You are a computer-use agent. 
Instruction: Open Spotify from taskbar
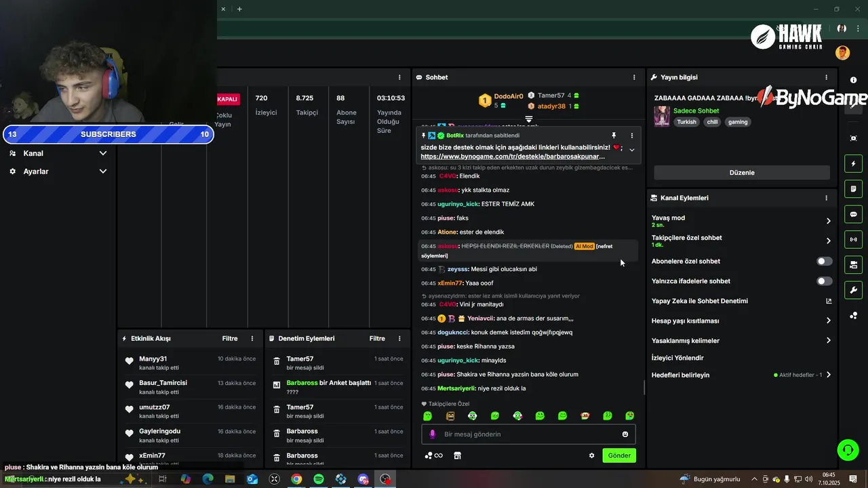(x=319, y=479)
